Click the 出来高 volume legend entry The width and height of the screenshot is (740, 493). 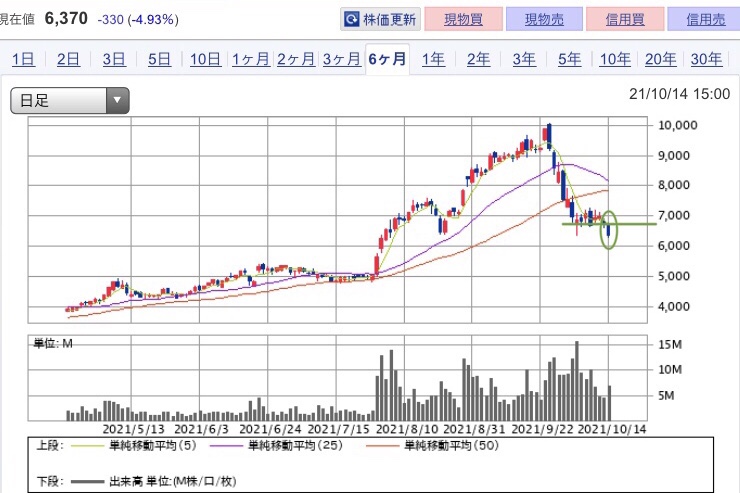(x=154, y=481)
